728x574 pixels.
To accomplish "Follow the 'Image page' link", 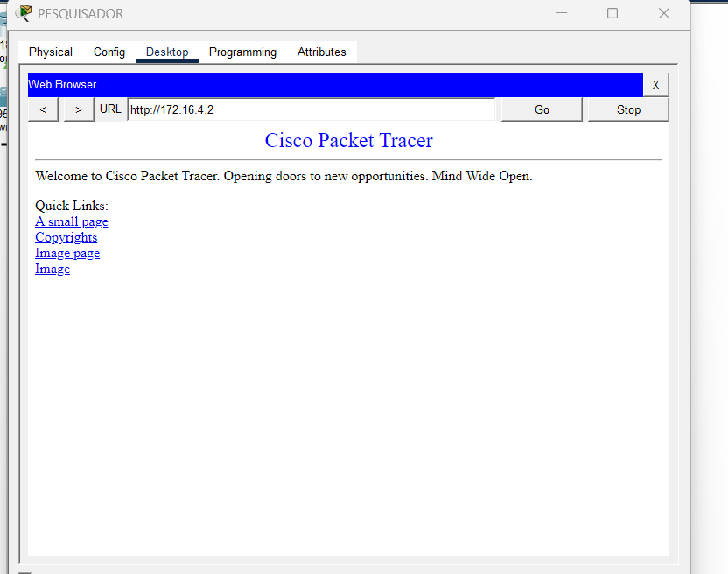I will click(67, 253).
